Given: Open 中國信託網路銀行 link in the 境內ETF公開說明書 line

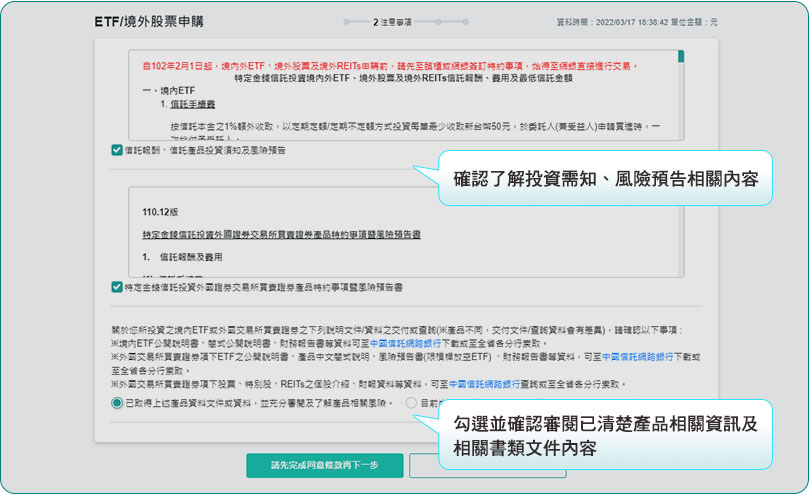Looking at the screenshot, I should (x=406, y=344).
